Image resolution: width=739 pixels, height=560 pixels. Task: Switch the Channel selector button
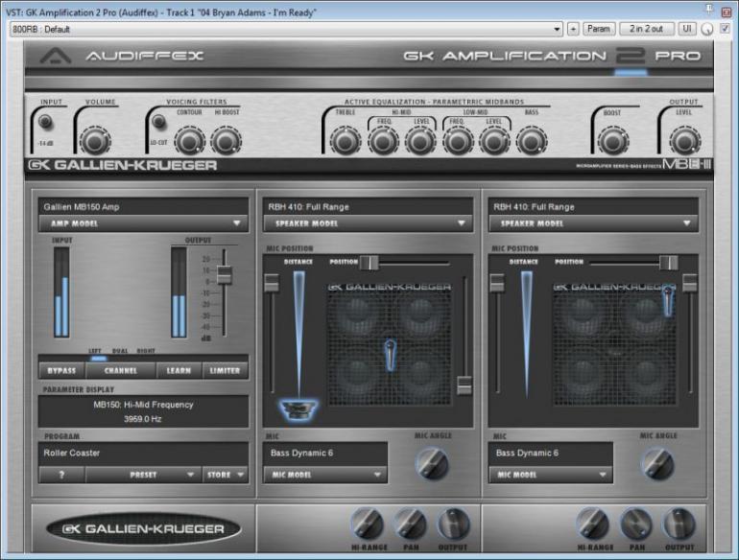click(x=121, y=371)
